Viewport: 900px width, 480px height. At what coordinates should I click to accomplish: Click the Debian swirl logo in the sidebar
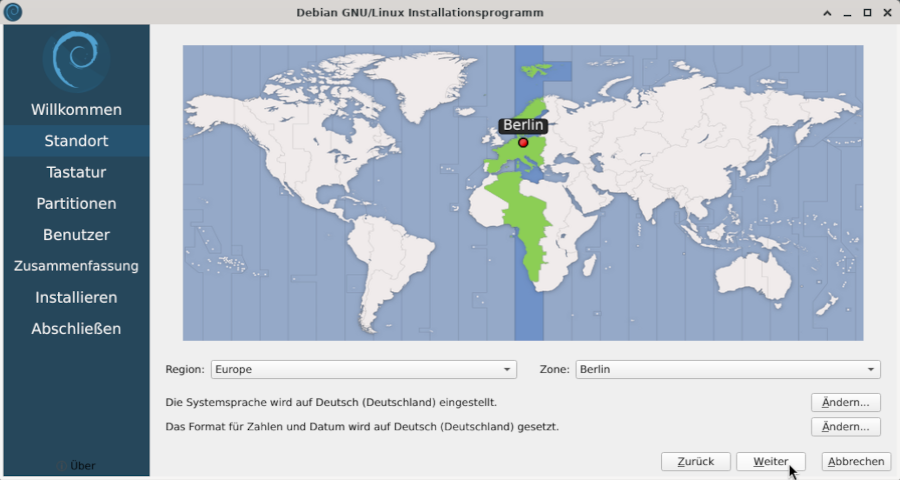76,60
